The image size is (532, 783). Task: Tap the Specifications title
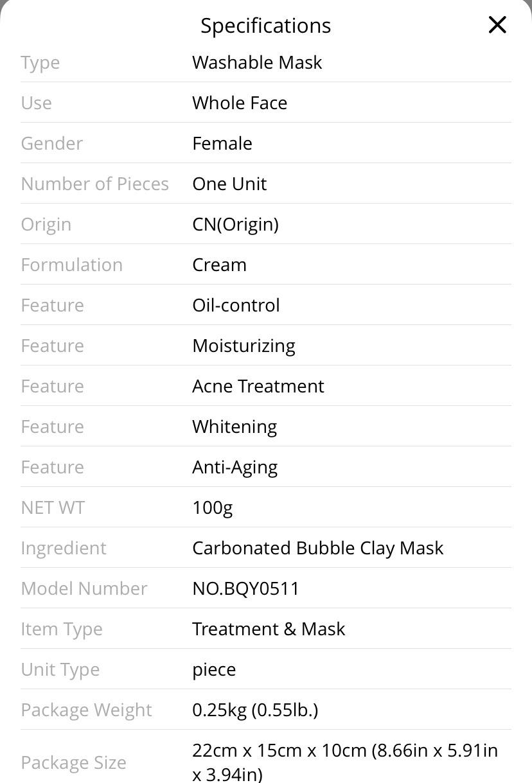(x=266, y=26)
